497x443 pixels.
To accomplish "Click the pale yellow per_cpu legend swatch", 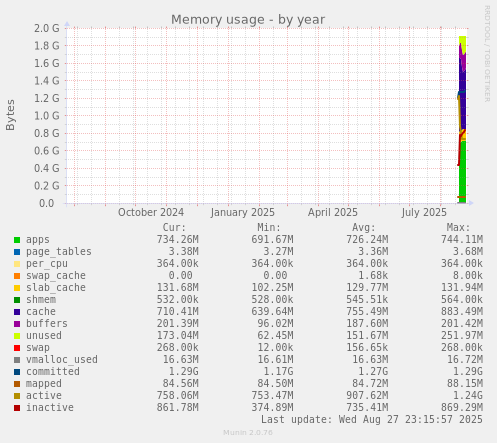I will tap(17, 264).
